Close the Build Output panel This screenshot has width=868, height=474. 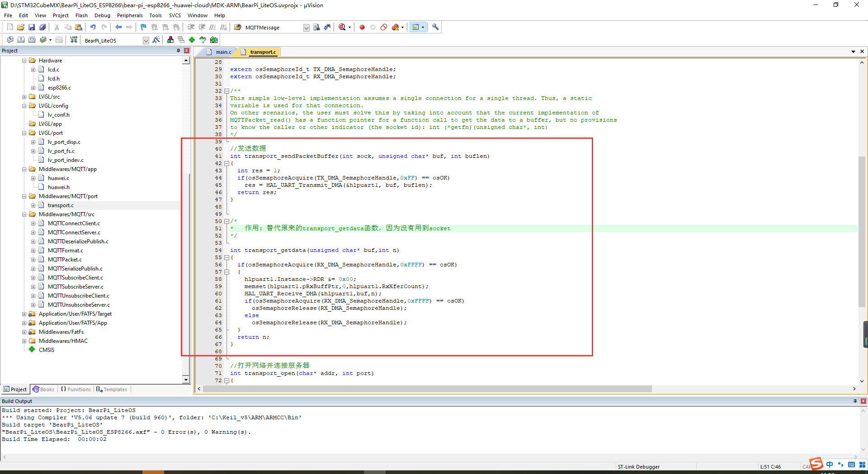tap(863, 401)
